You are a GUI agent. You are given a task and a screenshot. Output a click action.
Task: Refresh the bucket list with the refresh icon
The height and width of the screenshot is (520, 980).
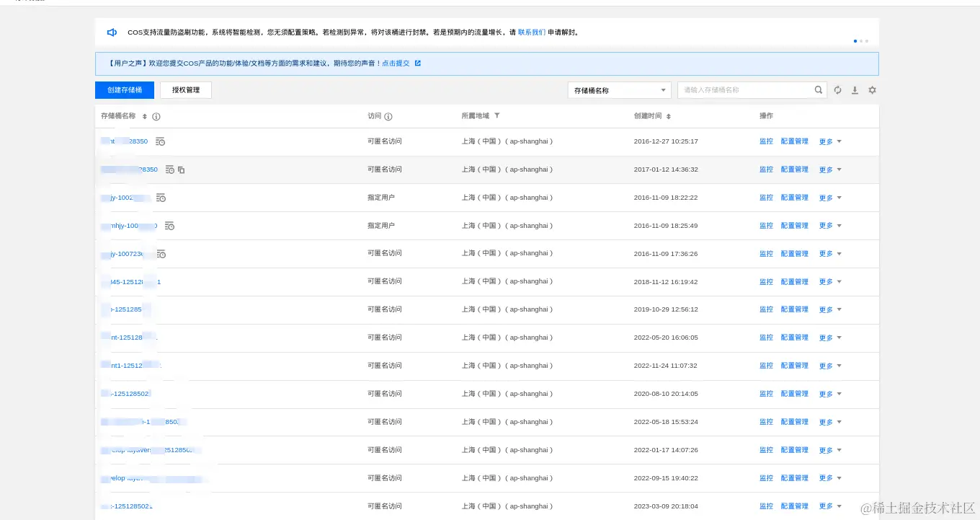(837, 90)
